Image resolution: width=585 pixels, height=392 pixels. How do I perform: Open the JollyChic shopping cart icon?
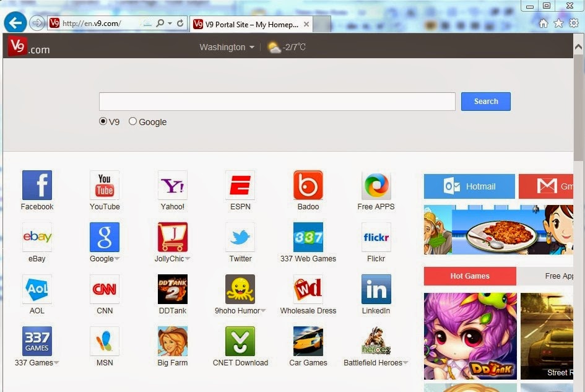[172, 237]
